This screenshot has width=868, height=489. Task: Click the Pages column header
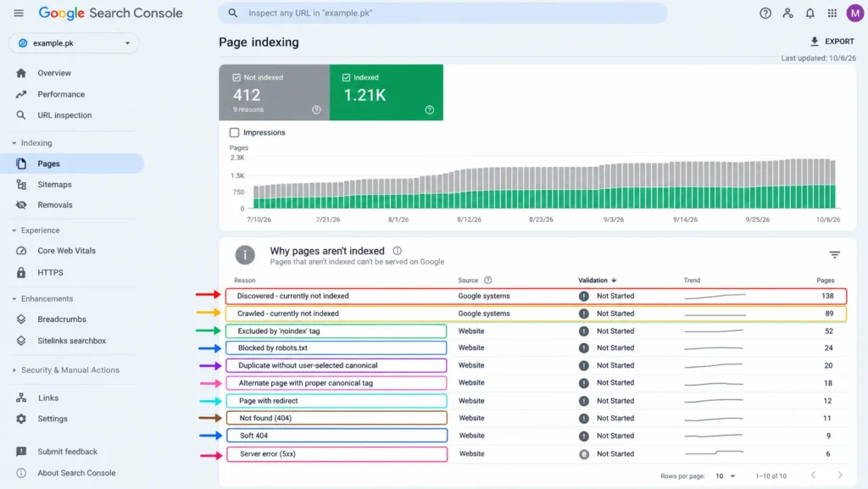pyautogui.click(x=826, y=280)
